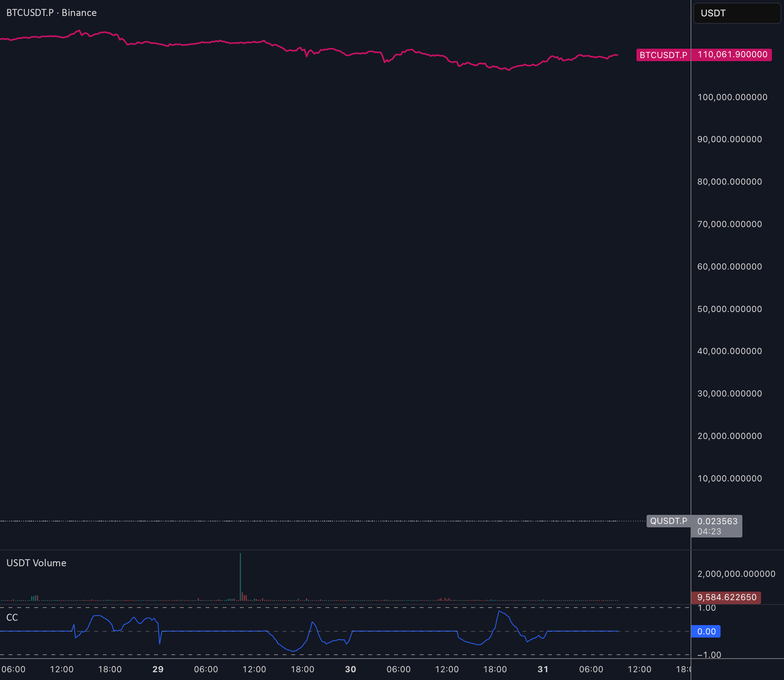Click the tall green volume spike bar
Image resolution: width=784 pixels, height=680 pixels.
click(240, 576)
